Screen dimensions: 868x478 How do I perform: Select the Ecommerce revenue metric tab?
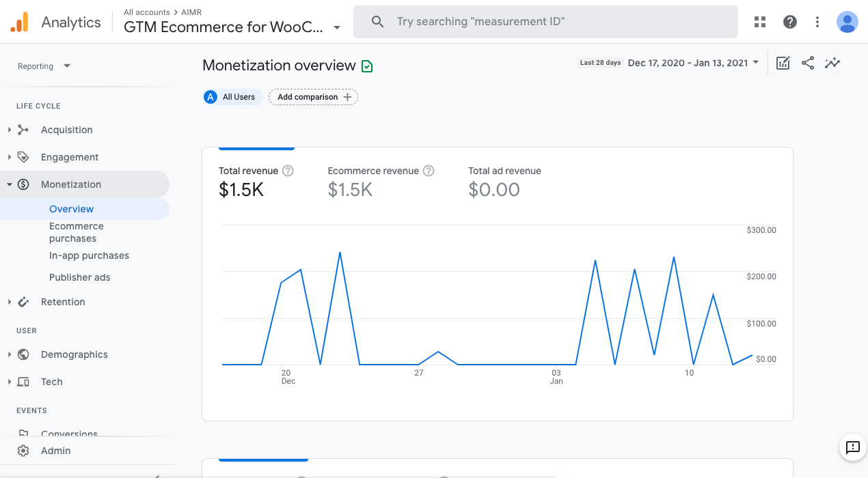click(x=381, y=182)
